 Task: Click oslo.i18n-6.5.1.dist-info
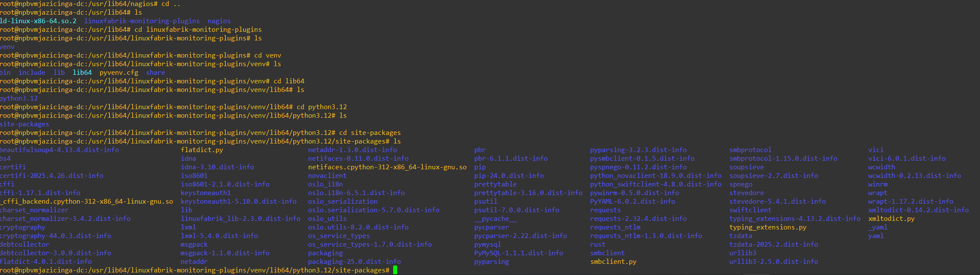click(356, 193)
